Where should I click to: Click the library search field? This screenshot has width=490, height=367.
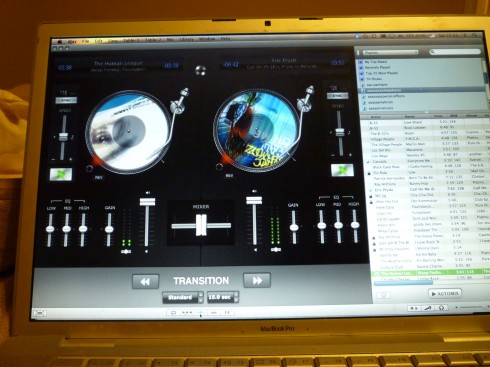pos(455,51)
